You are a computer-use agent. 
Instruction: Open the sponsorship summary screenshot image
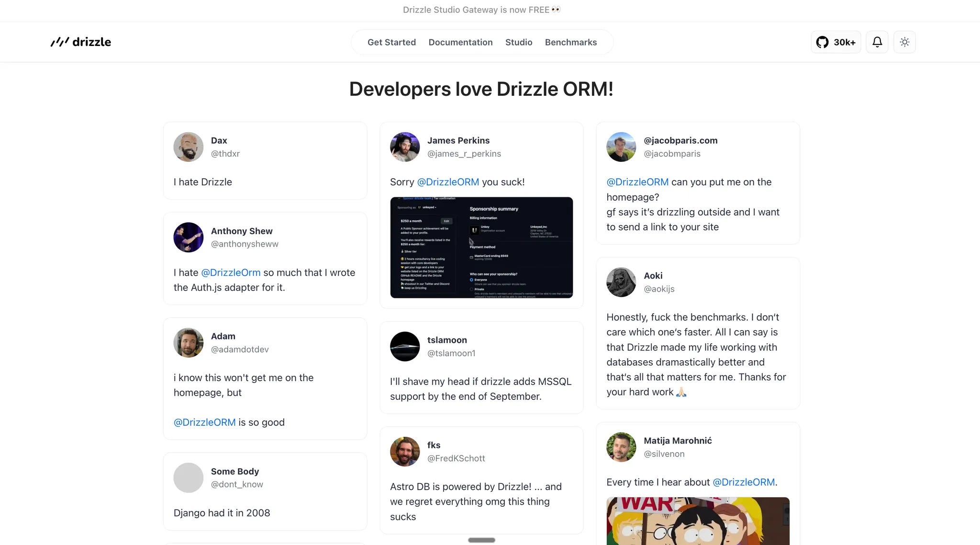click(x=481, y=248)
